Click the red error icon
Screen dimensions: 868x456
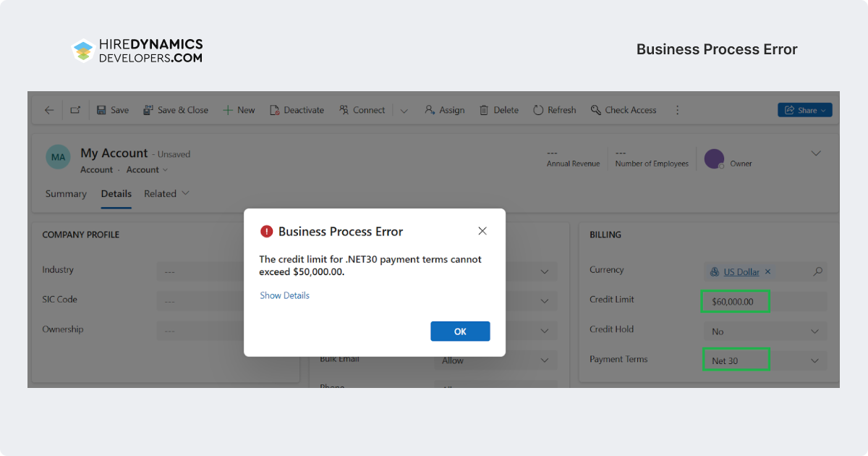click(267, 232)
